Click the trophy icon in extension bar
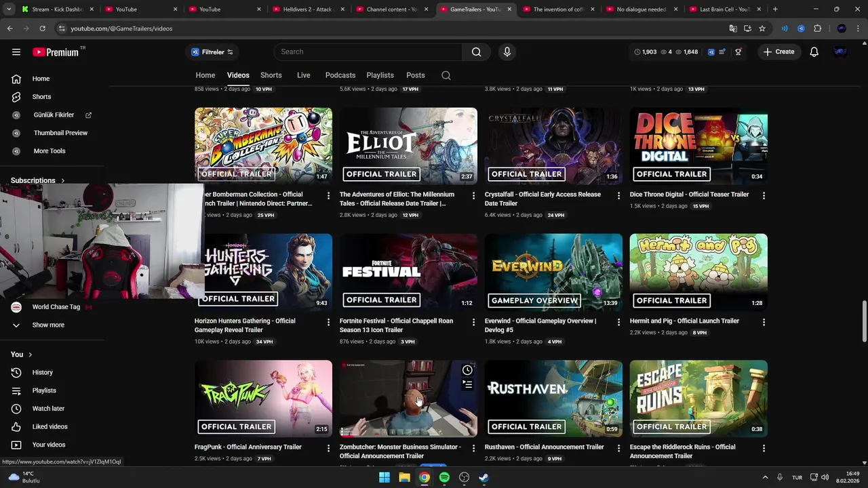868x488 pixels. (x=738, y=52)
